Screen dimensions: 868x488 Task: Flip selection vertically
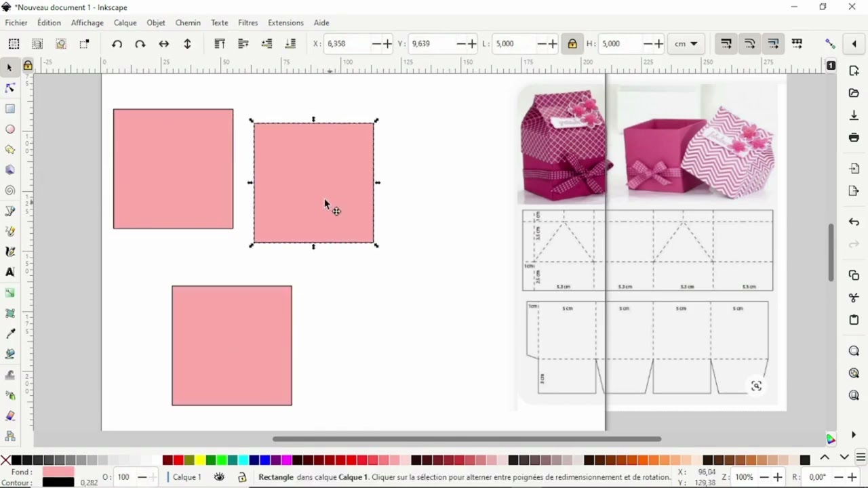[x=188, y=43]
